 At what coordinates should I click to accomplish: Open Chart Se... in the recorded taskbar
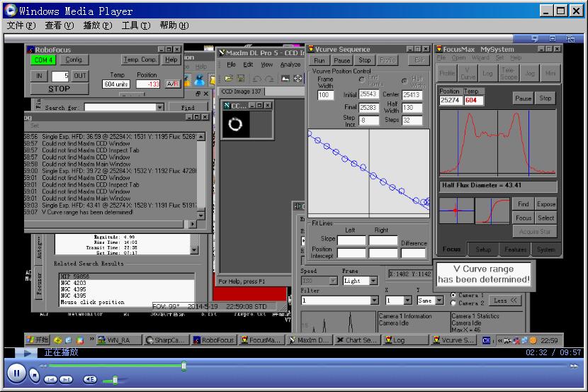pyautogui.click(x=358, y=340)
